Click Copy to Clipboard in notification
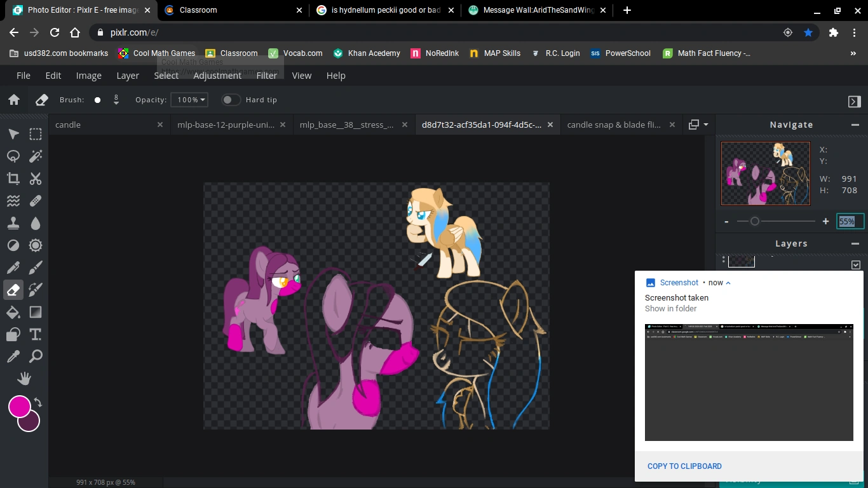This screenshot has width=868, height=488. tap(684, 466)
